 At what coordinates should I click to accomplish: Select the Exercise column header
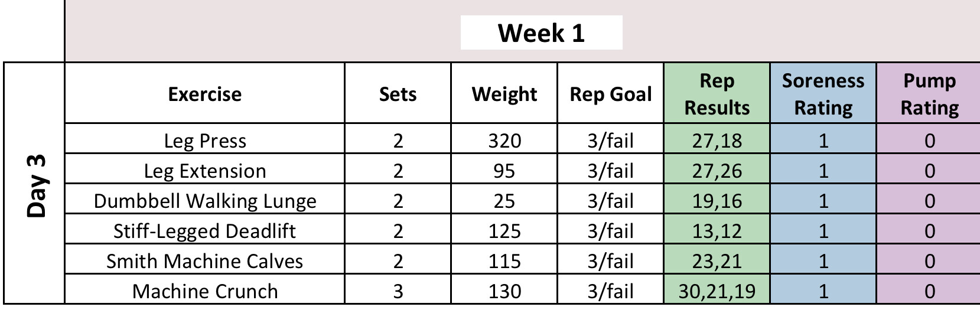204,94
